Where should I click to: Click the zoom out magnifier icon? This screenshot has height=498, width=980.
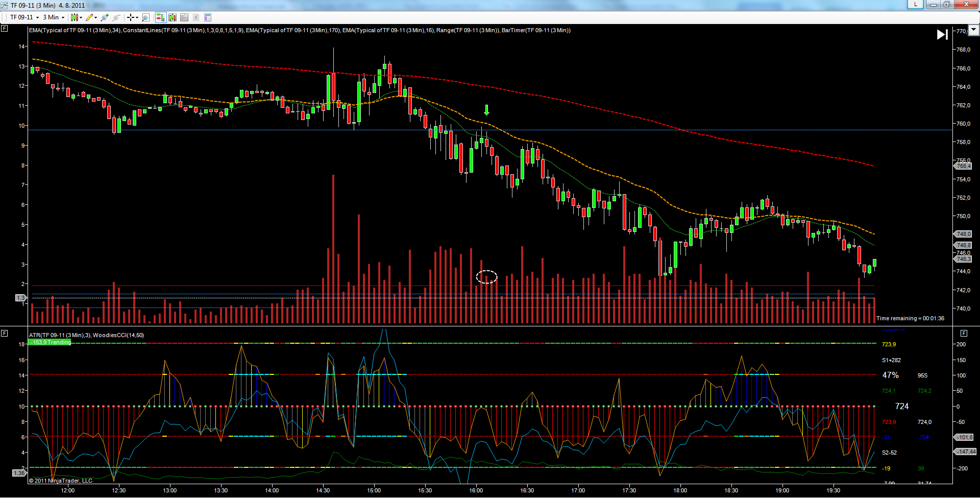116,17
